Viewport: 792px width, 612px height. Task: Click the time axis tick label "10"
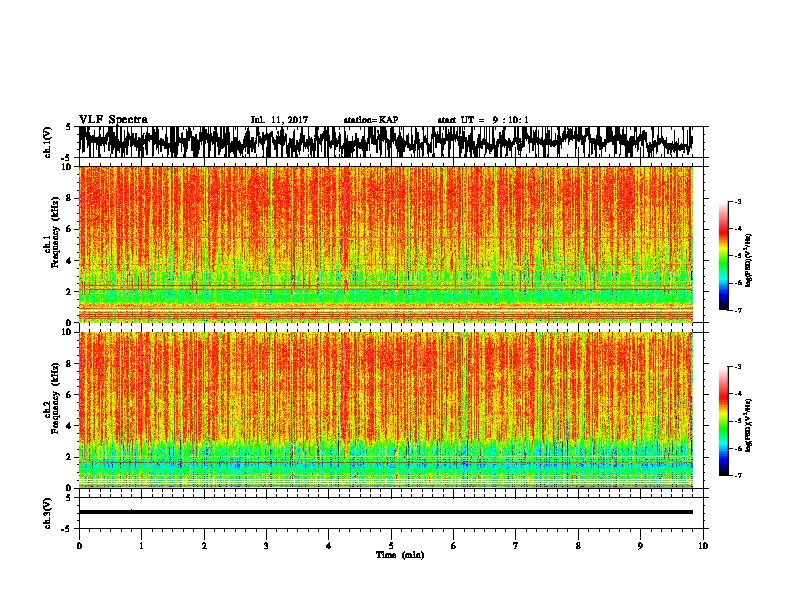(703, 546)
